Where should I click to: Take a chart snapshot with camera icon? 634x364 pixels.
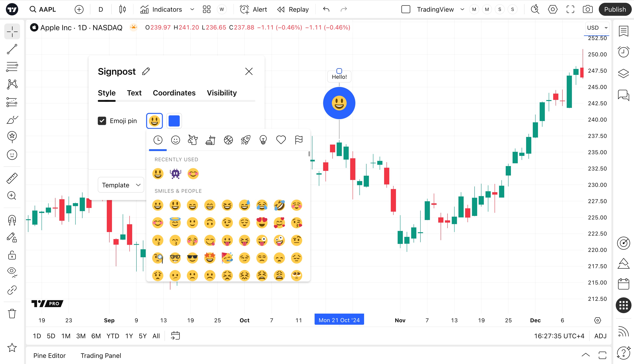[587, 9]
